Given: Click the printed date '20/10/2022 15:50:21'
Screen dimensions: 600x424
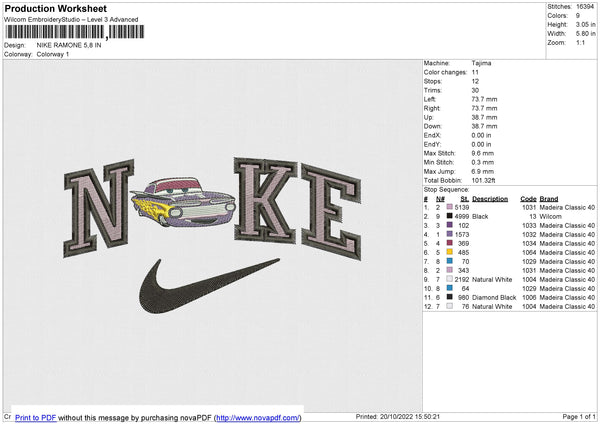Looking at the screenshot, I should click(x=410, y=416).
